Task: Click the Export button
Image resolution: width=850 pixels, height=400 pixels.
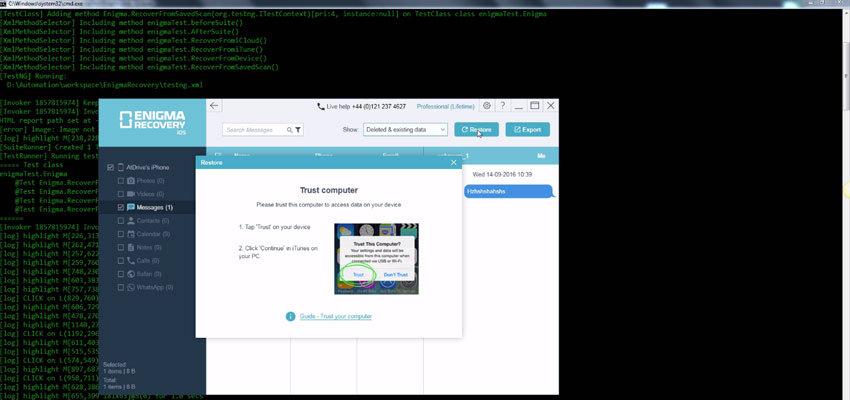Action: pos(527,130)
